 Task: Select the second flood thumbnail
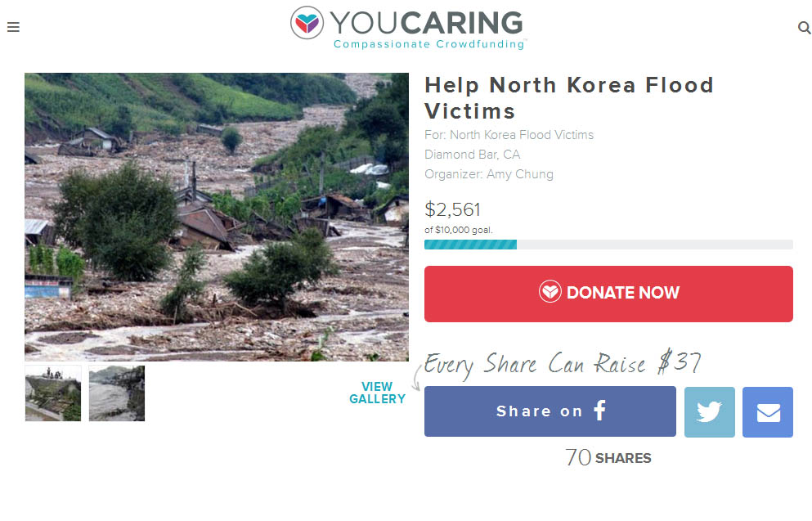(x=117, y=393)
